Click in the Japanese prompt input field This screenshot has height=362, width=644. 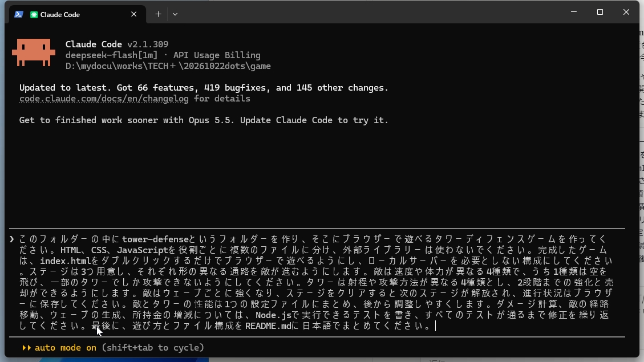[317, 282]
